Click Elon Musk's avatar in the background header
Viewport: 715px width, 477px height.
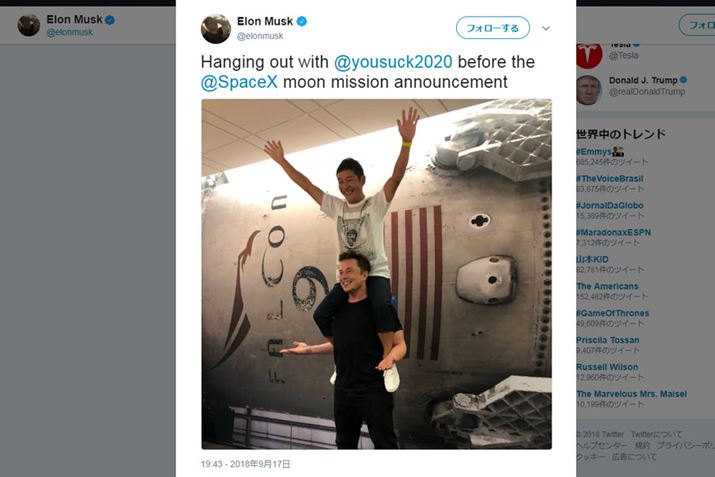pos(29,25)
